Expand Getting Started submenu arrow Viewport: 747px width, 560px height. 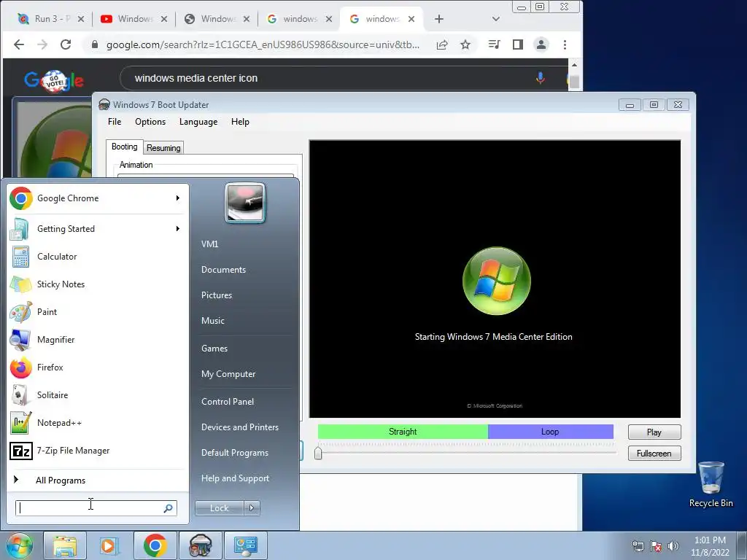(178, 229)
